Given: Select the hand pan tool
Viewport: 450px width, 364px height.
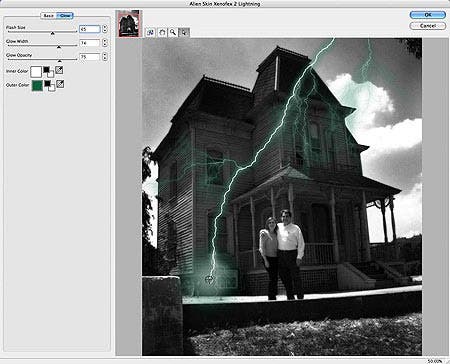Looking at the screenshot, I should tap(162, 32).
